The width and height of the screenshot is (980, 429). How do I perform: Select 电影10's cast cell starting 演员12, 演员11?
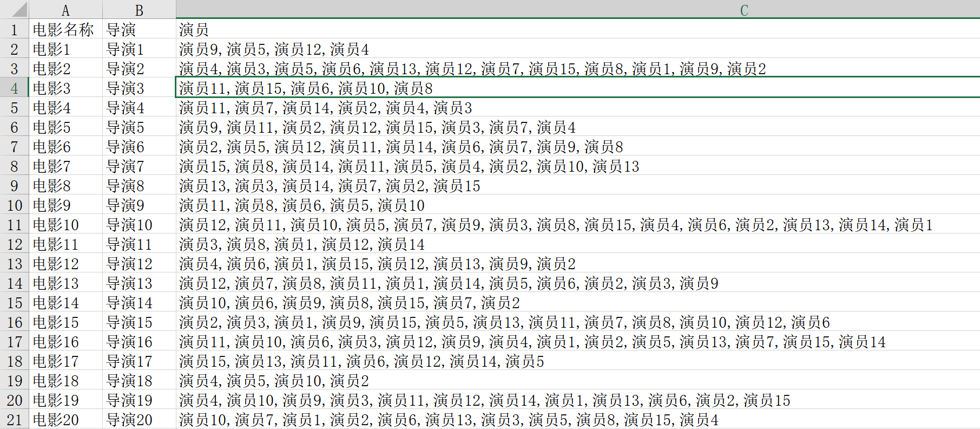point(578,224)
